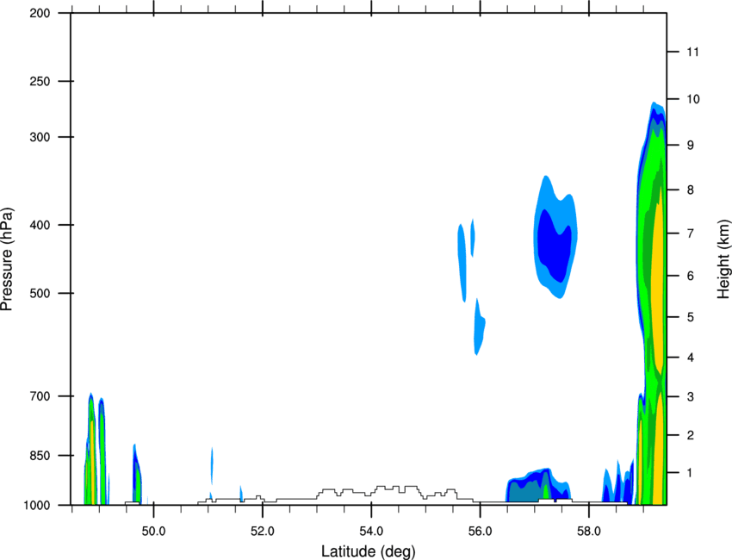Click the 'Pressure (hPa)' axis title
732x560 pixels.
coord(7,259)
